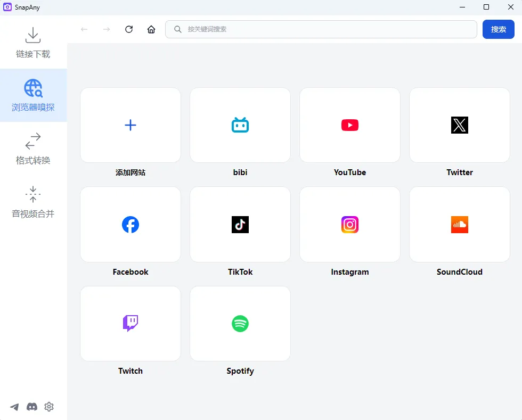Screen dimensions: 522x420
Task: Open the Instagram site card
Action: [x=350, y=224]
